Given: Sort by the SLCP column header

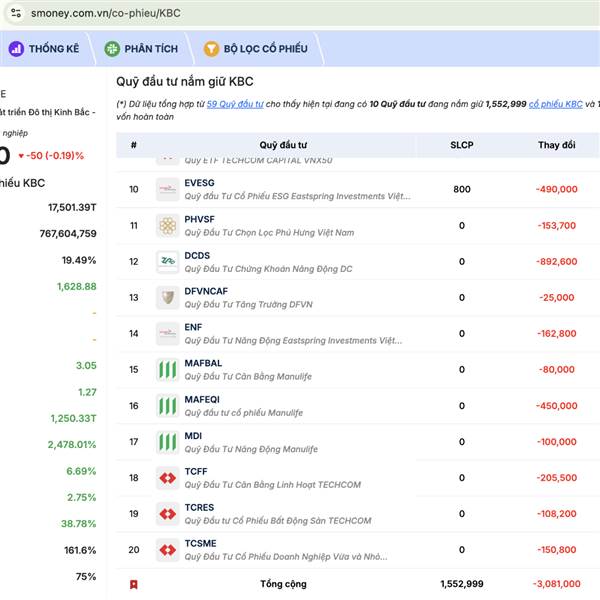Looking at the screenshot, I should point(462,145).
